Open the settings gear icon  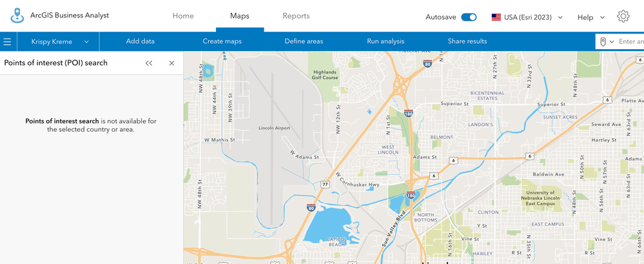pos(623,16)
